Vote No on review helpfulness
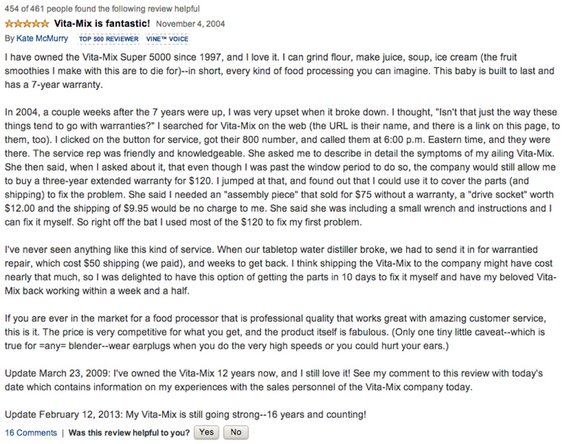The width and height of the screenshot is (569, 444). point(236,432)
